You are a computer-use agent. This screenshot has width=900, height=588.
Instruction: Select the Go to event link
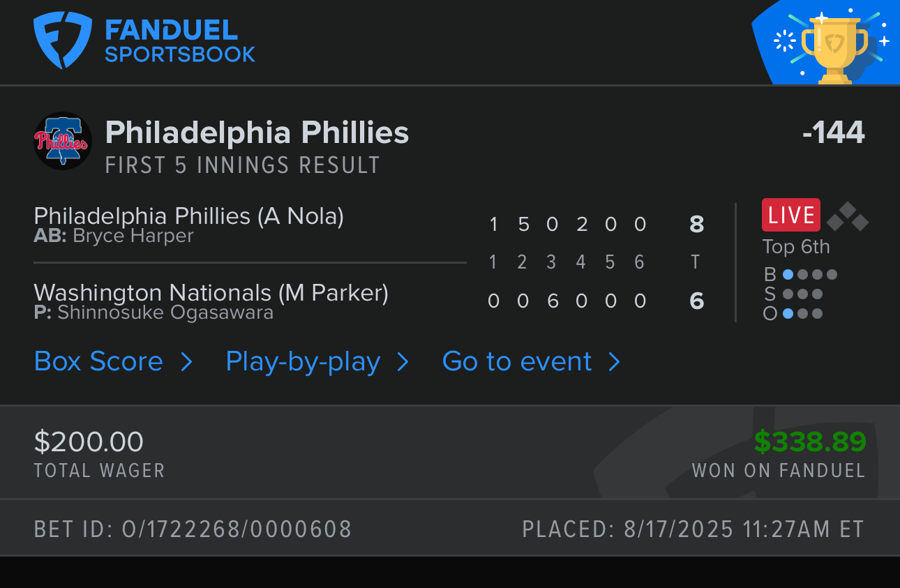pos(517,361)
